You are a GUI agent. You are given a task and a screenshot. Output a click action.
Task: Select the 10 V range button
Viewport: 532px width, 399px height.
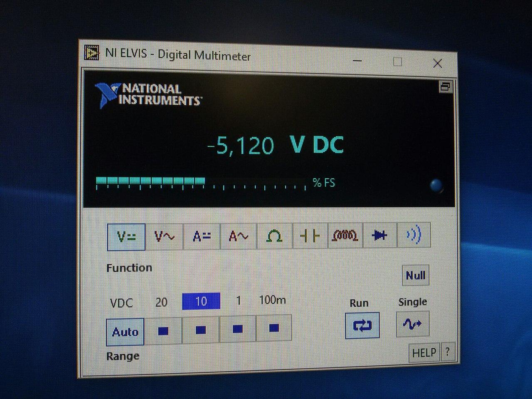click(x=200, y=330)
